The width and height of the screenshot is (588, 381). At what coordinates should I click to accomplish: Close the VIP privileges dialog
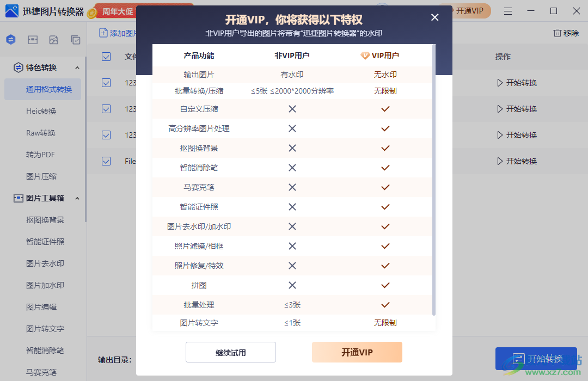coord(434,17)
